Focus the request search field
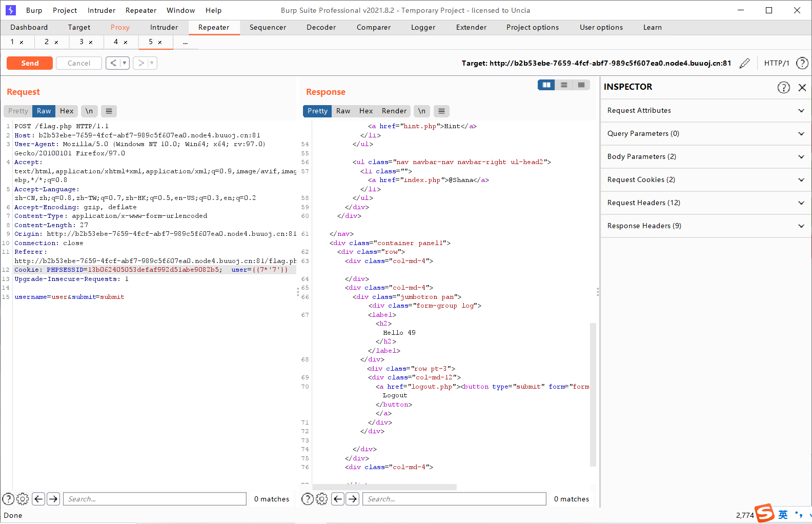 [155, 499]
